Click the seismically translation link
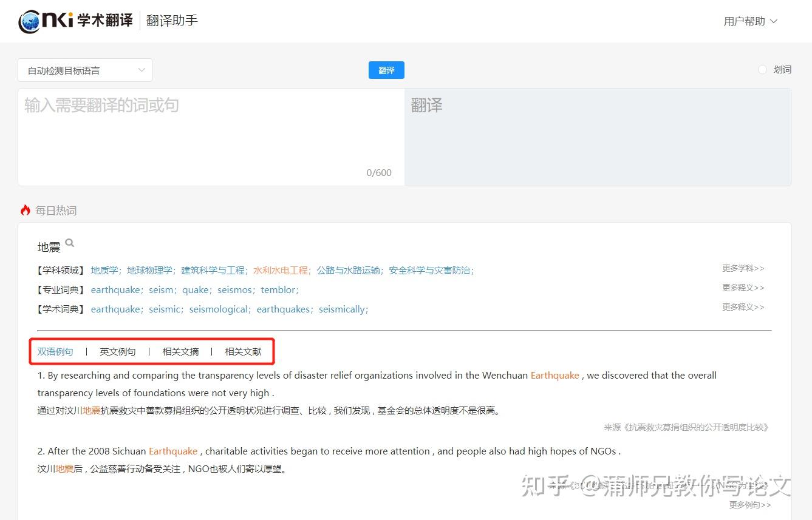The width and height of the screenshot is (812, 520). [x=341, y=309]
